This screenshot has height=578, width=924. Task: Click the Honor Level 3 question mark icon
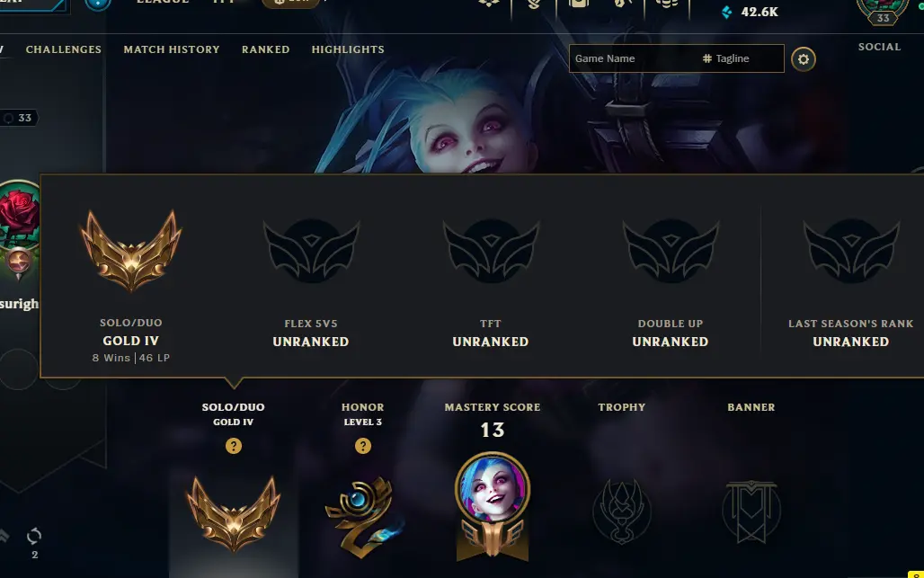[363, 446]
